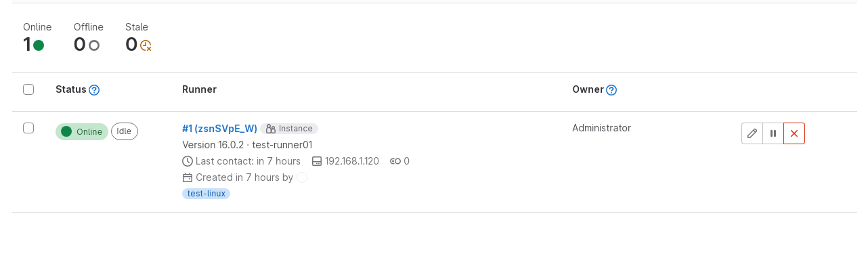Open runner #1 (zsnSVpE_W) link
This screenshot has height=279, width=868.
click(219, 129)
